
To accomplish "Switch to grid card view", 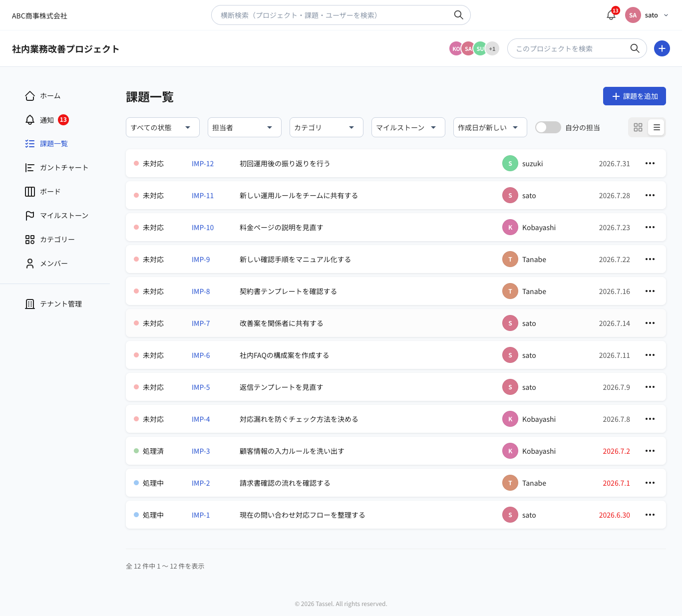I will point(638,127).
